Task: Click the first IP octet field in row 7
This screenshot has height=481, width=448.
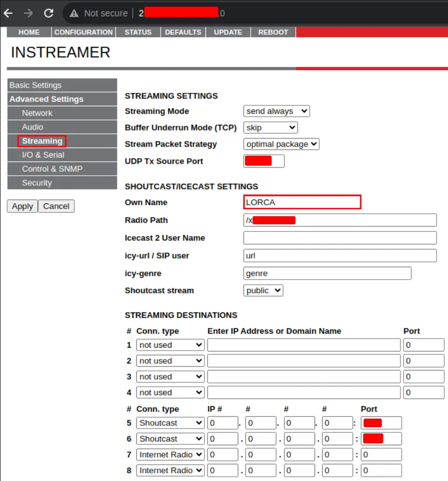Action: tap(223, 455)
